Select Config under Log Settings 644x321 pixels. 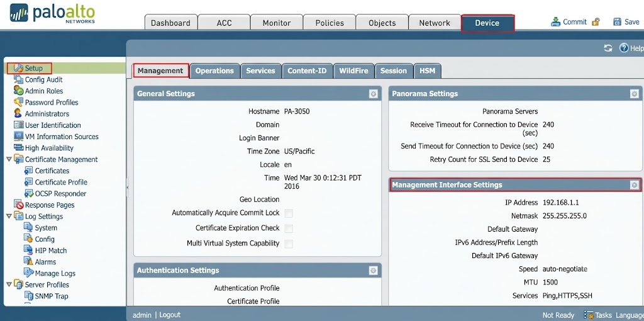(x=45, y=239)
